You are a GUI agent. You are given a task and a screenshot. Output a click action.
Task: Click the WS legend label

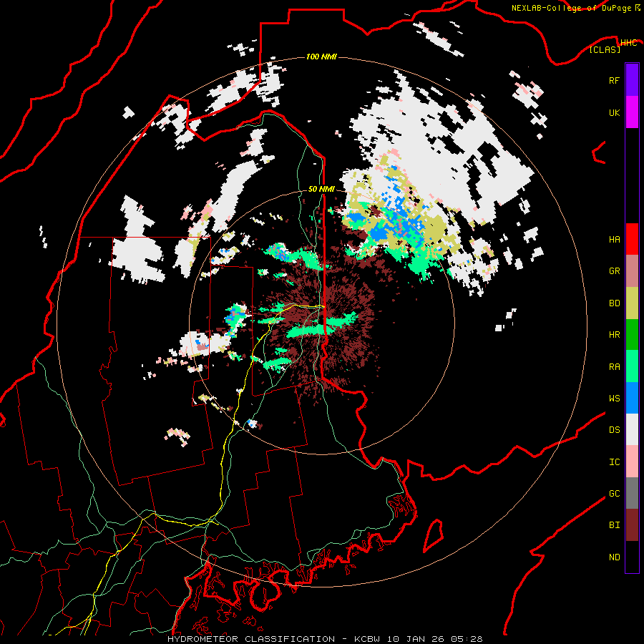(614, 398)
